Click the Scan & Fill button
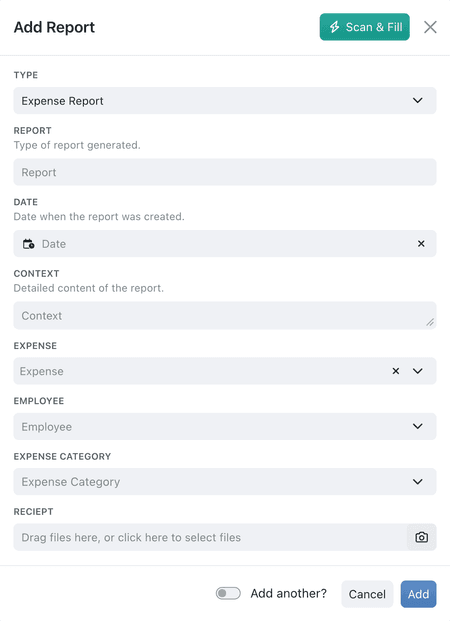The width and height of the screenshot is (450, 621). pyautogui.click(x=365, y=27)
